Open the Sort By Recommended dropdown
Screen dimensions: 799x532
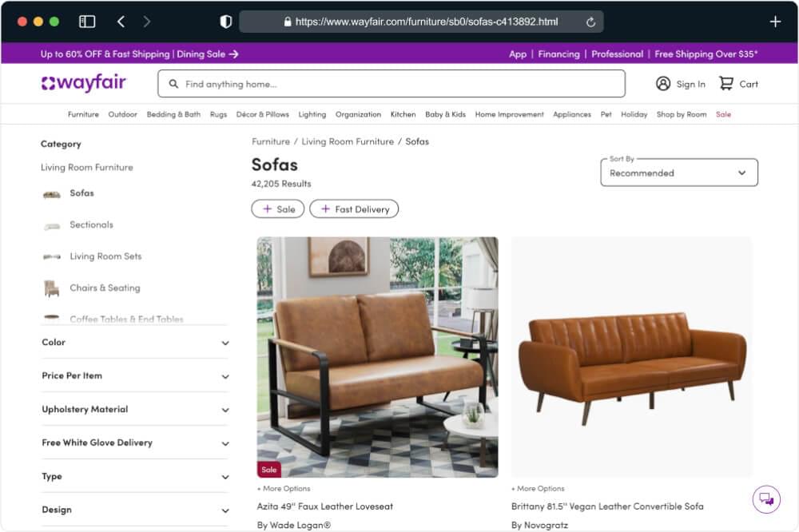[678, 173]
